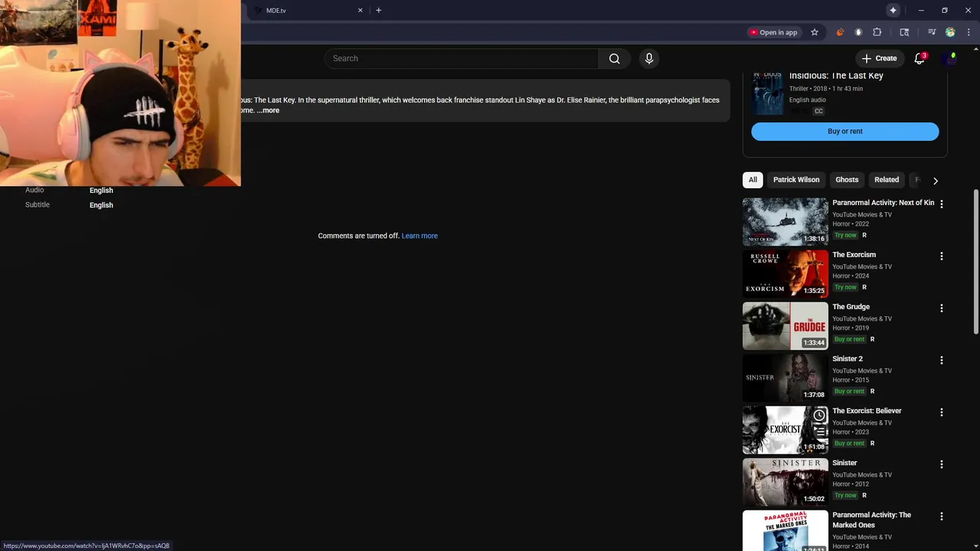
Task: Click the orange extension icon in toolbar
Action: pos(840,32)
